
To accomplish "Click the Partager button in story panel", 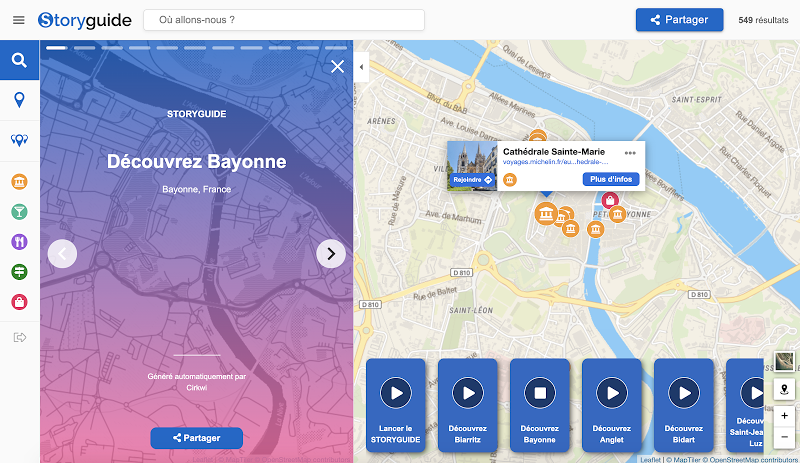I will 196,438.
